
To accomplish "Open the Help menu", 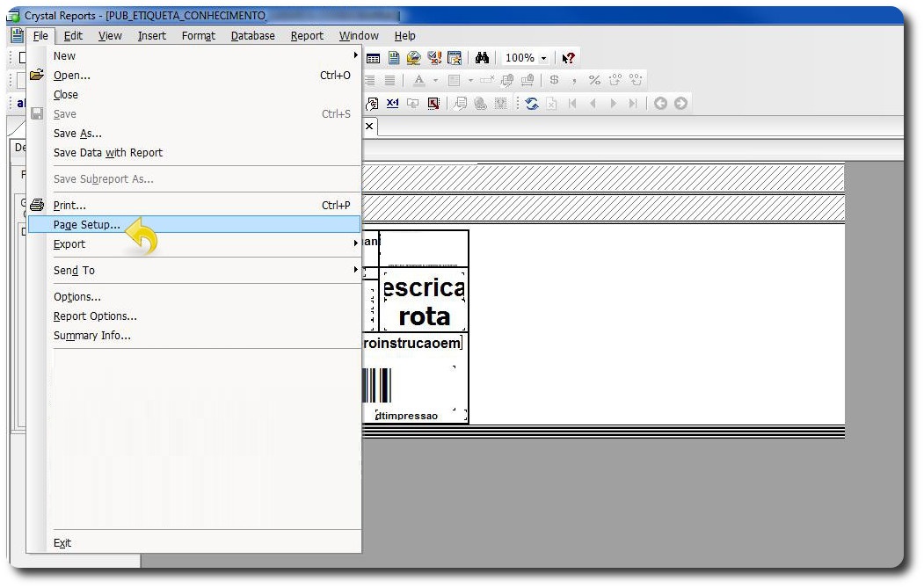I will 404,36.
